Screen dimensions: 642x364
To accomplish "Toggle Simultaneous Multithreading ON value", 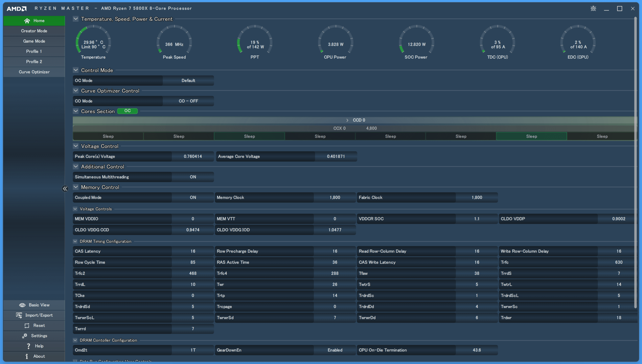I will tap(193, 177).
